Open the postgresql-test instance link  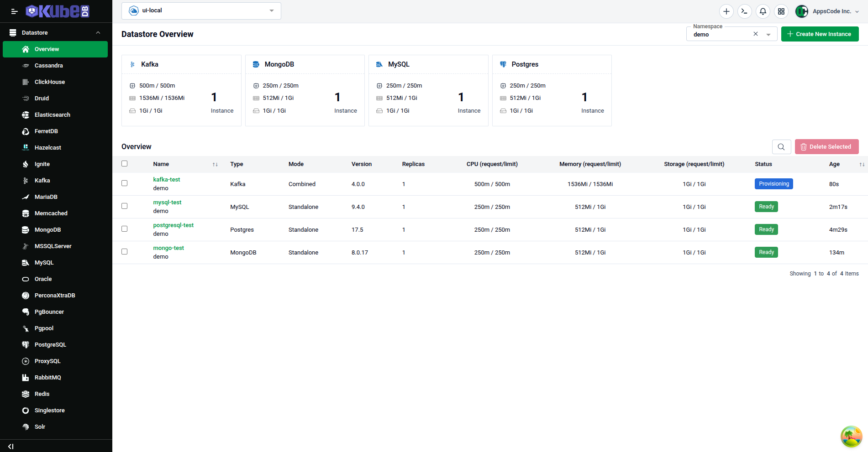(x=173, y=225)
